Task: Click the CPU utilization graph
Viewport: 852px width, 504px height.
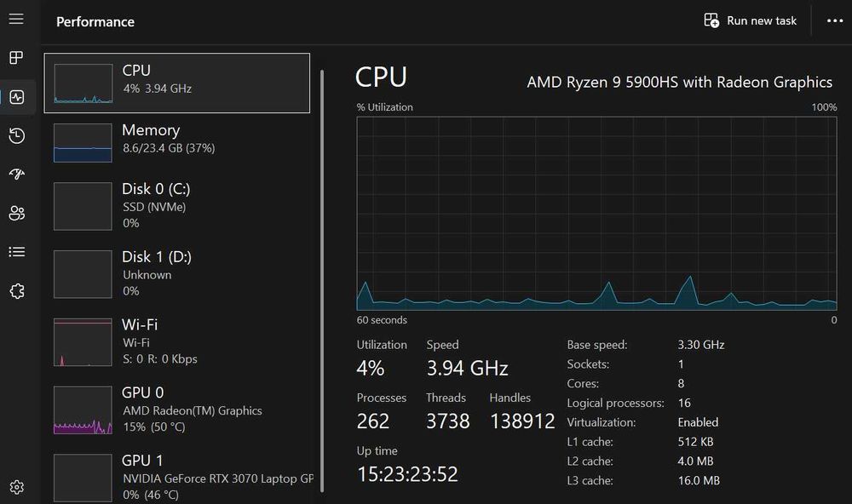Action: click(x=596, y=213)
